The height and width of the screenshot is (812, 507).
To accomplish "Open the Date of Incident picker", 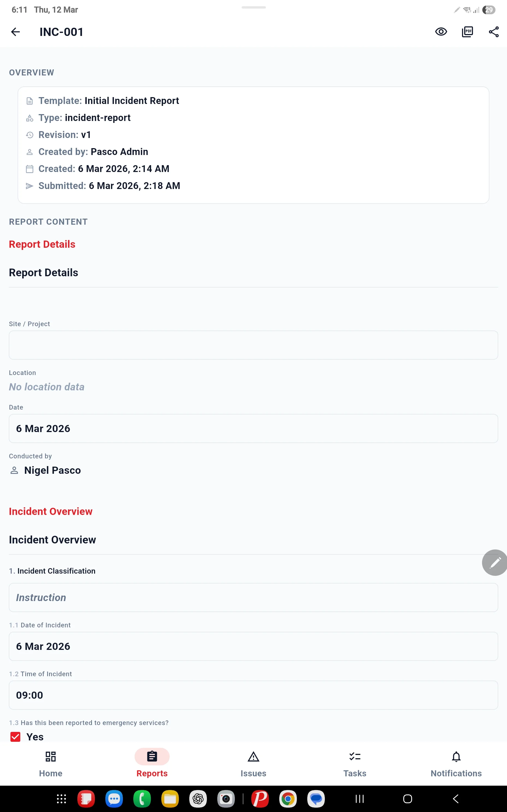I will coord(253,646).
